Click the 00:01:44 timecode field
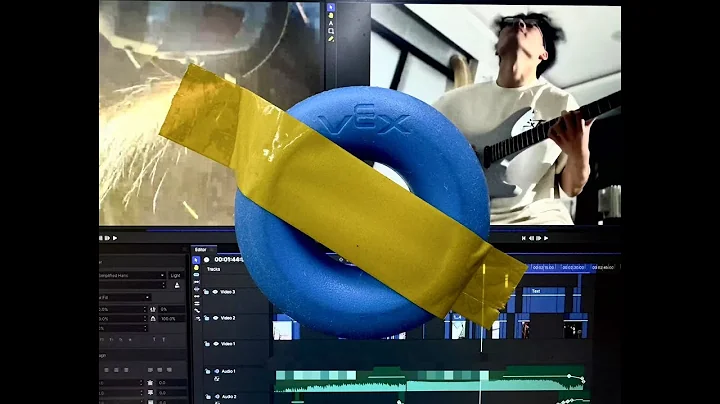Screen dimensions: 720x404 pyautogui.click(x=228, y=260)
